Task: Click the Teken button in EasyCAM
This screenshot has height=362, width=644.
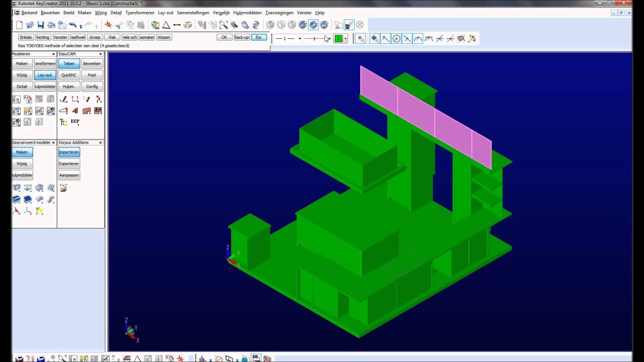Action: point(69,64)
